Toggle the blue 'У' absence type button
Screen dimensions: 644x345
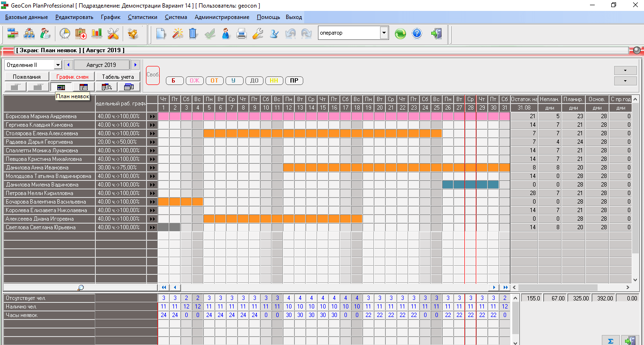click(234, 81)
